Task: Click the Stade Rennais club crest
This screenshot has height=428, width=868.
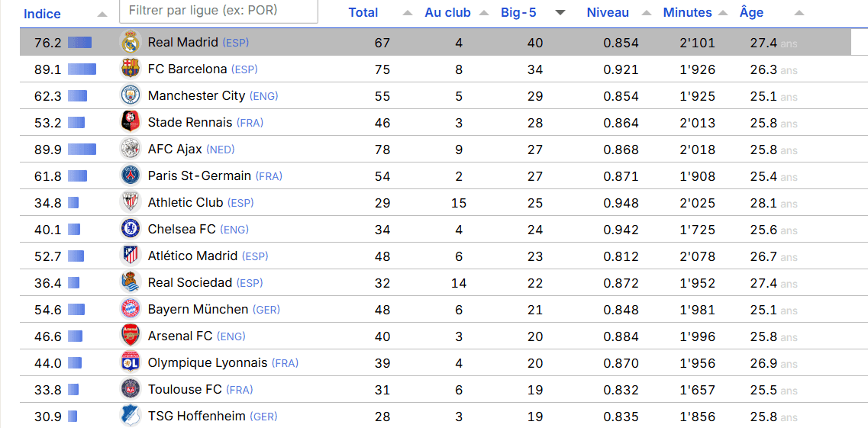Action: point(131,122)
